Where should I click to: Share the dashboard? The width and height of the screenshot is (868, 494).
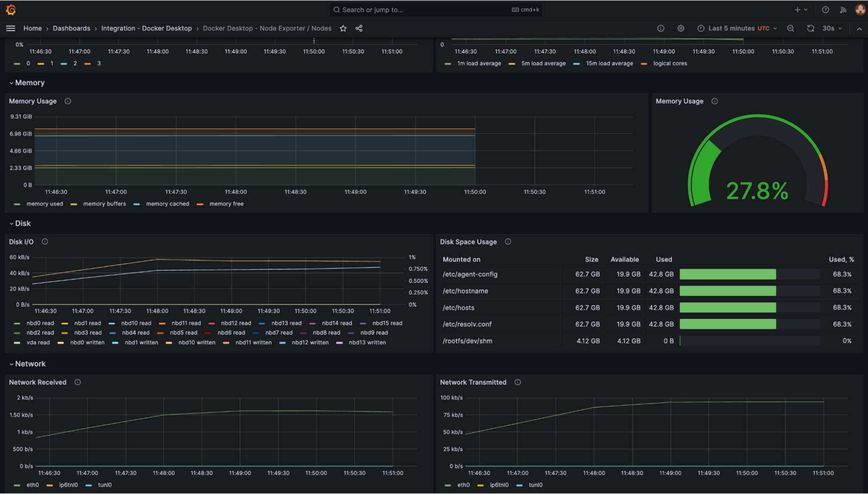[x=359, y=28]
